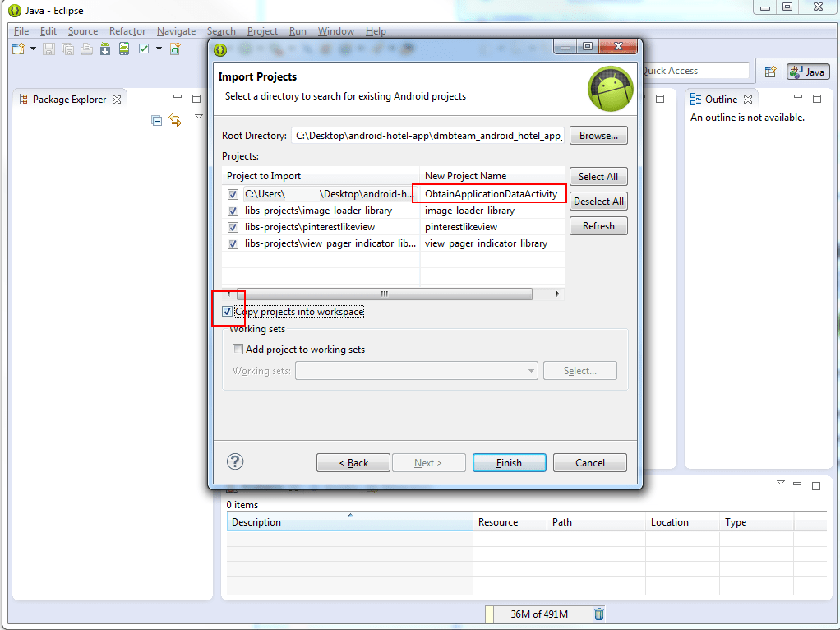Click the Refresh button
840x630 pixels.
click(x=598, y=225)
